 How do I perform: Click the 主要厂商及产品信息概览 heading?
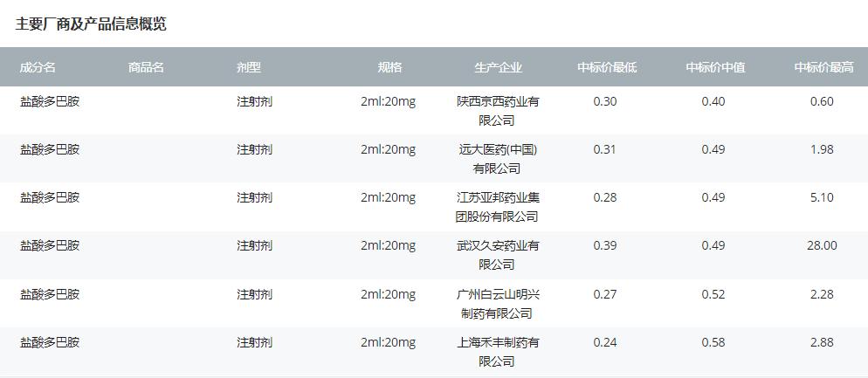pyautogui.click(x=91, y=24)
